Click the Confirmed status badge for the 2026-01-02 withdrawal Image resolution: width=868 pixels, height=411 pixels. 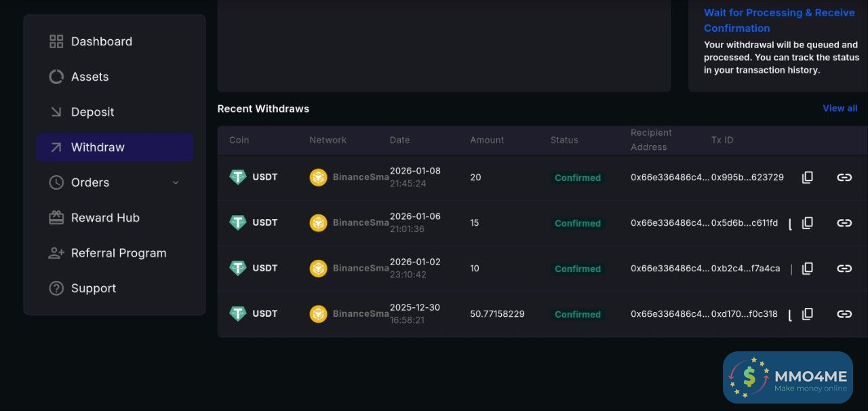pos(577,269)
